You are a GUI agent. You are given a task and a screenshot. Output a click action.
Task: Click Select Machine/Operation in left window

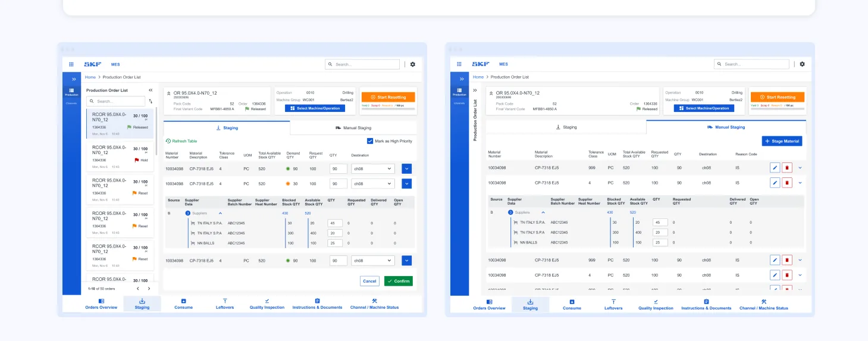coord(315,108)
